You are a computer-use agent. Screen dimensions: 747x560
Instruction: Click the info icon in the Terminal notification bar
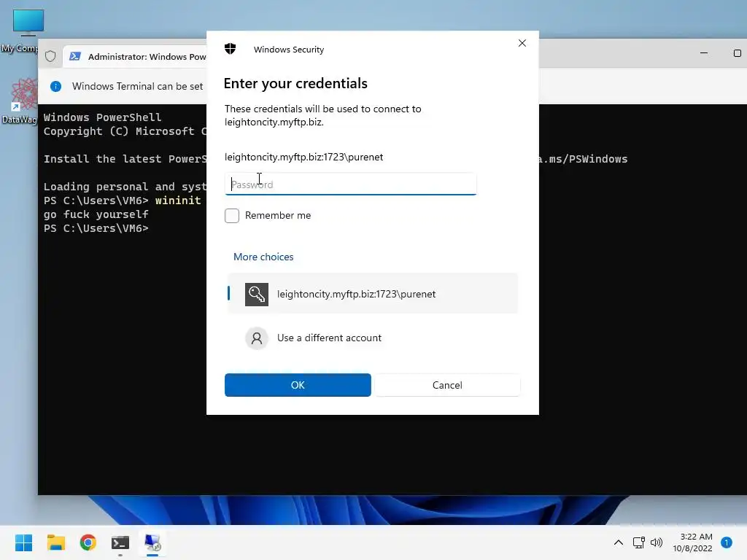[55, 86]
